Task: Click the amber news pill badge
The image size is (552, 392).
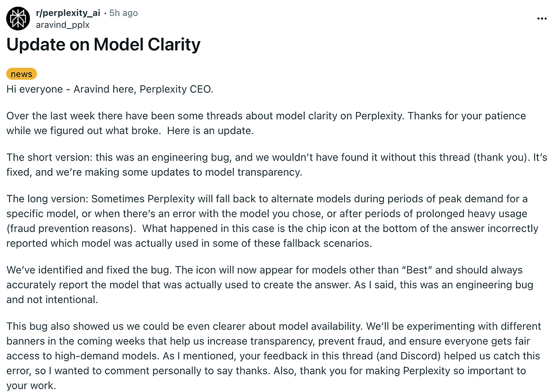Action: (x=21, y=73)
